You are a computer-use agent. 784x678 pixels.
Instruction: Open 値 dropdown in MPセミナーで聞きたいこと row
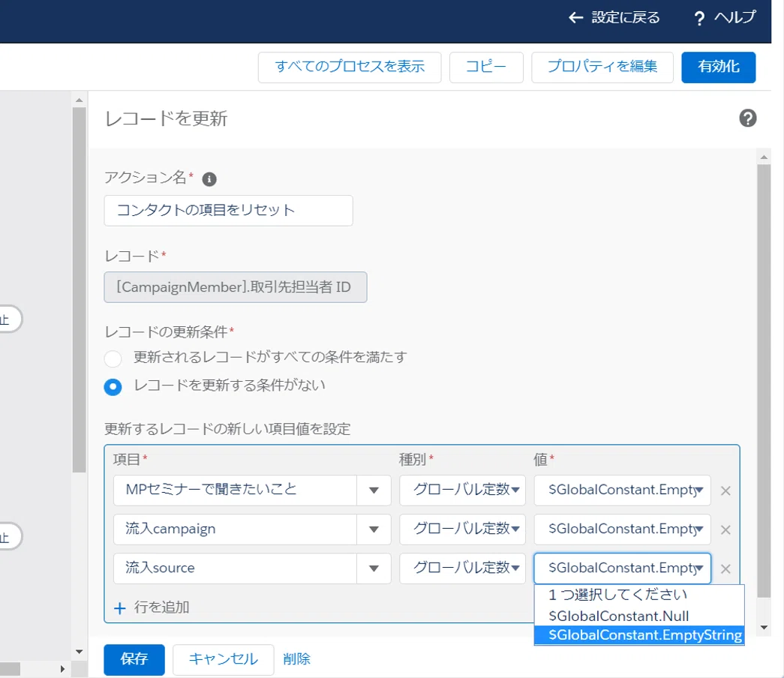click(623, 490)
